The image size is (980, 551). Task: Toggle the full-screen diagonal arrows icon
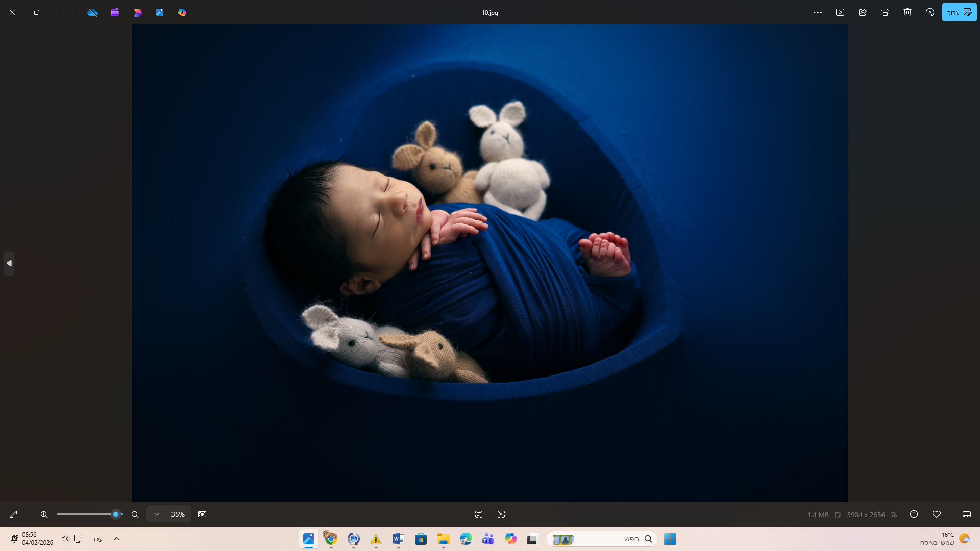[x=13, y=514]
